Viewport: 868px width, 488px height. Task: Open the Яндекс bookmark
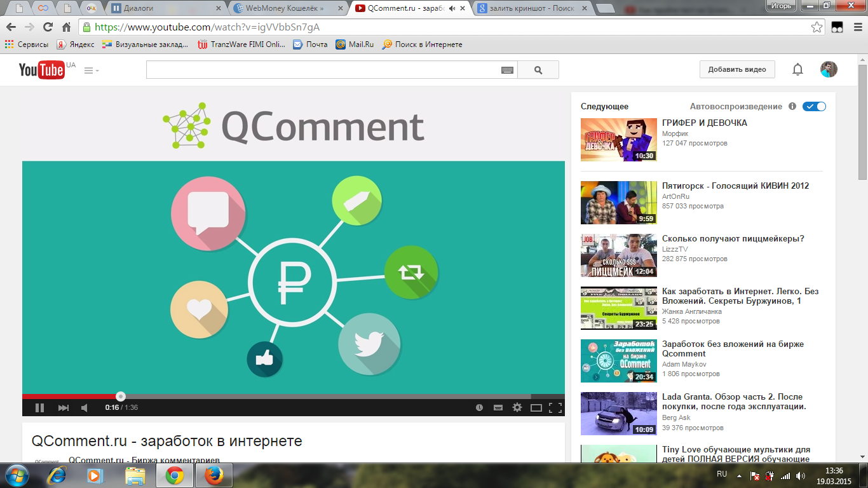(x=75, y=44)
